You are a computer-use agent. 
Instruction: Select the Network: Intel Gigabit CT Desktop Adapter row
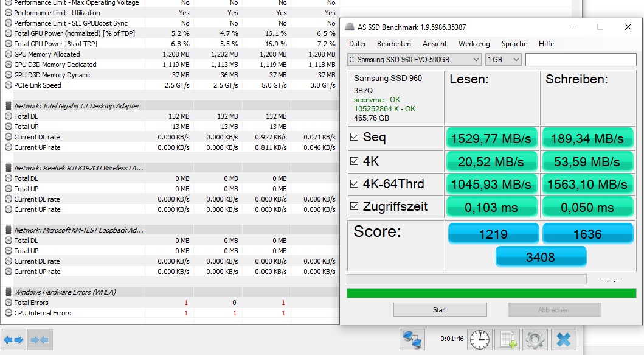click(170, 106)
